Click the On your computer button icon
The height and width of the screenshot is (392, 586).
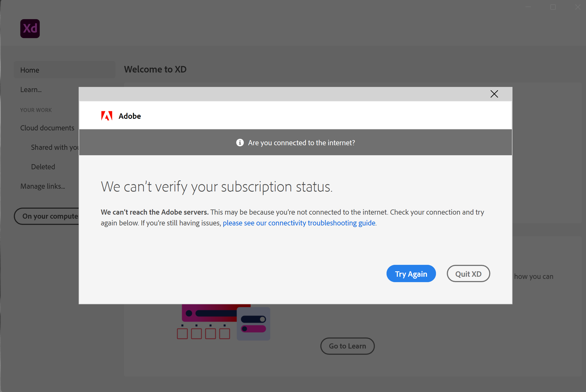click(50, 216)
